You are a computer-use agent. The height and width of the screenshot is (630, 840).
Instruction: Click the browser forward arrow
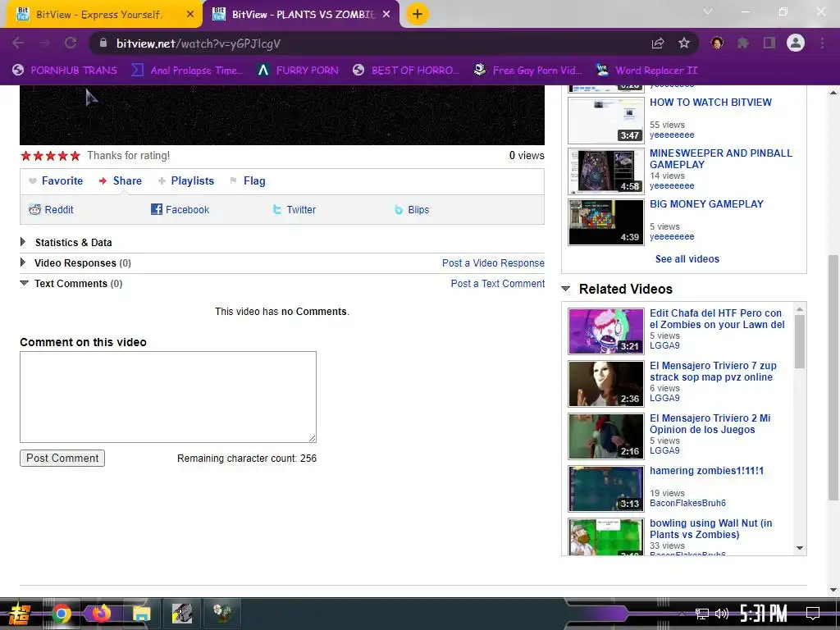pos(44,43)
